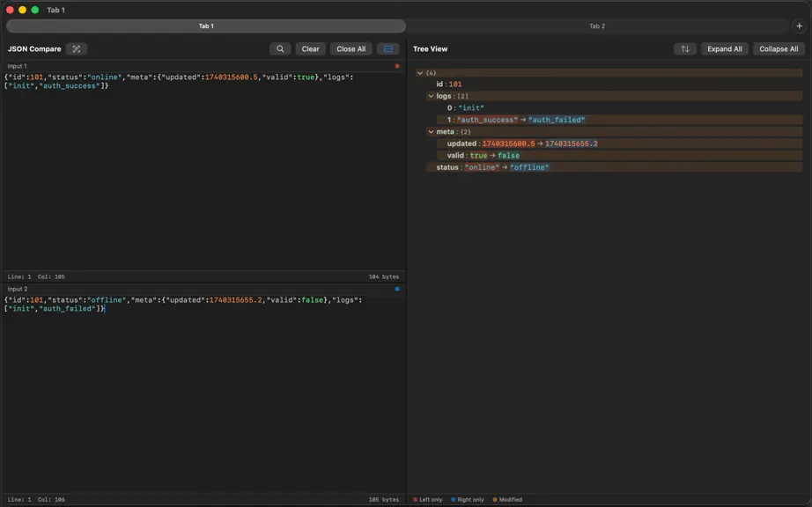Clear the JSON inputs
The width and height of the screenshot is (812, 507).
310,48
